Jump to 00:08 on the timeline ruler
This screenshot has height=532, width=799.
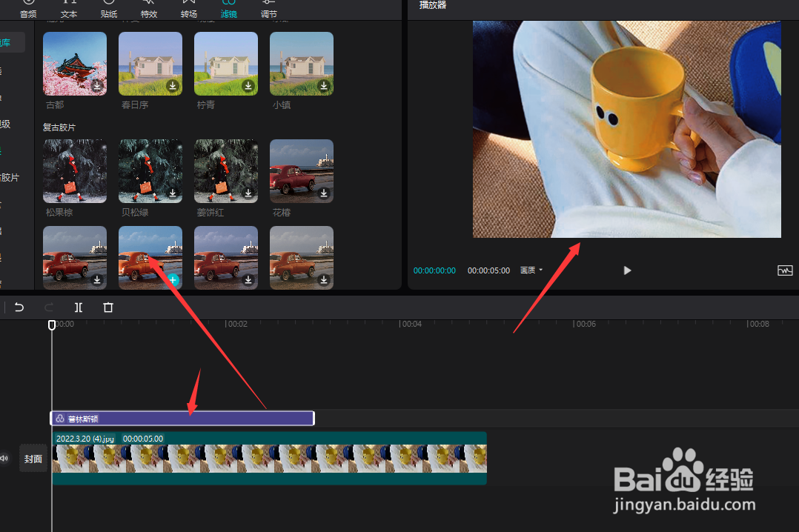point(758,324)
